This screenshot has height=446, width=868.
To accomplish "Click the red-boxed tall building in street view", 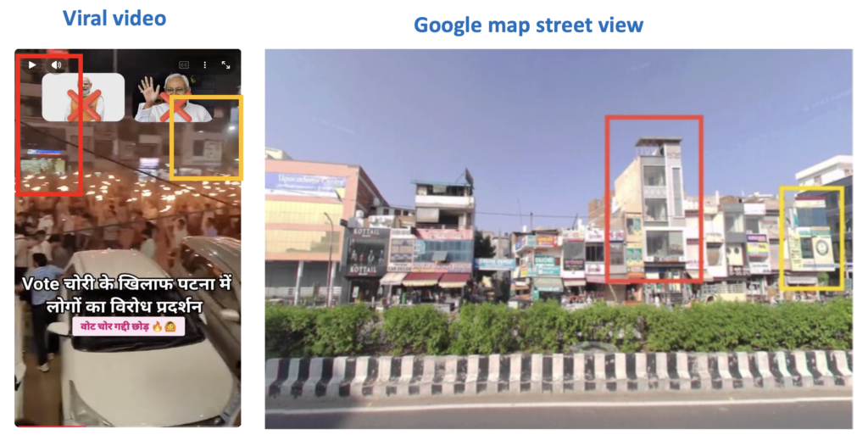I will click(654, 199).
